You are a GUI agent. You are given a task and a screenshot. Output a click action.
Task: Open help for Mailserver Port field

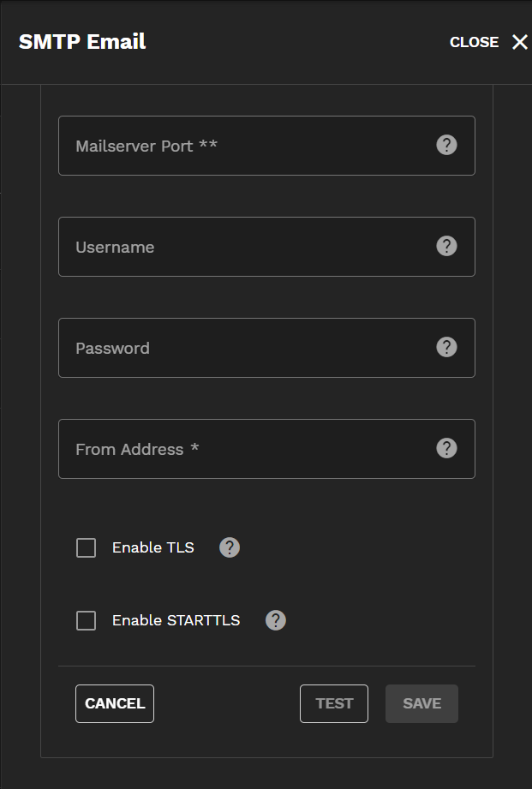click(446, 145)
